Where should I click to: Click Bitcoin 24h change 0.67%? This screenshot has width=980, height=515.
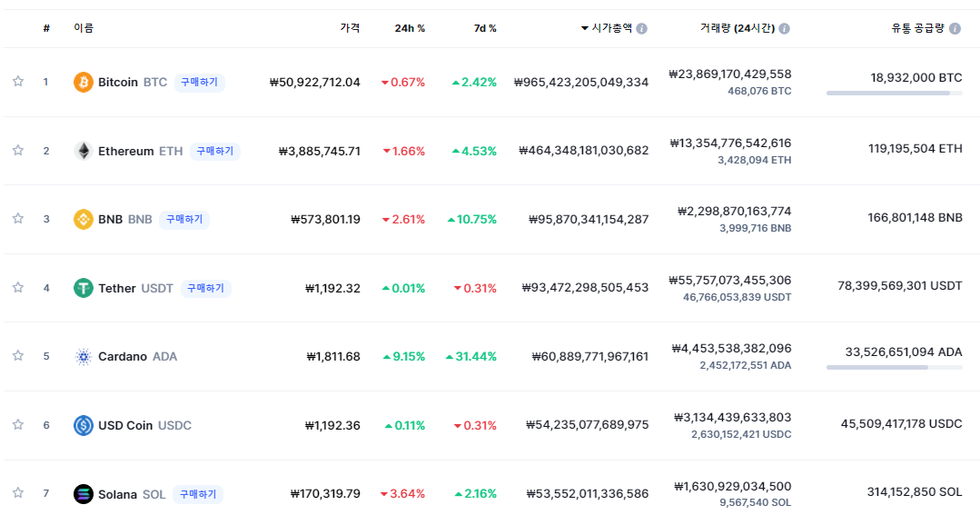click(x=403, y=82)
